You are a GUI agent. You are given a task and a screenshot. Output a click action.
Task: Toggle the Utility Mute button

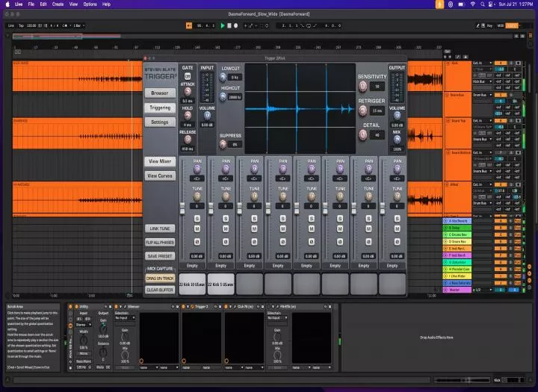pyautogui.click(x=100, y=367)
